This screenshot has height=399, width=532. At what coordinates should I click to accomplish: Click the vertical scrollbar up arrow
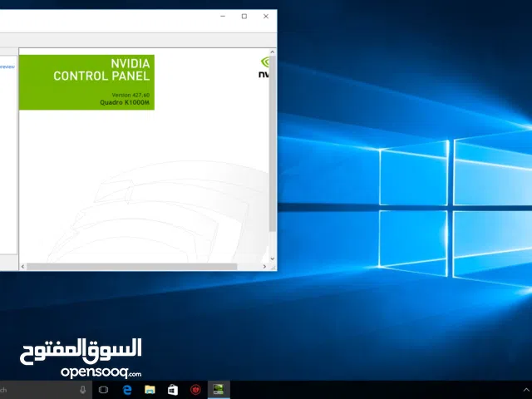pyautogui.click(x=272, y=52)
